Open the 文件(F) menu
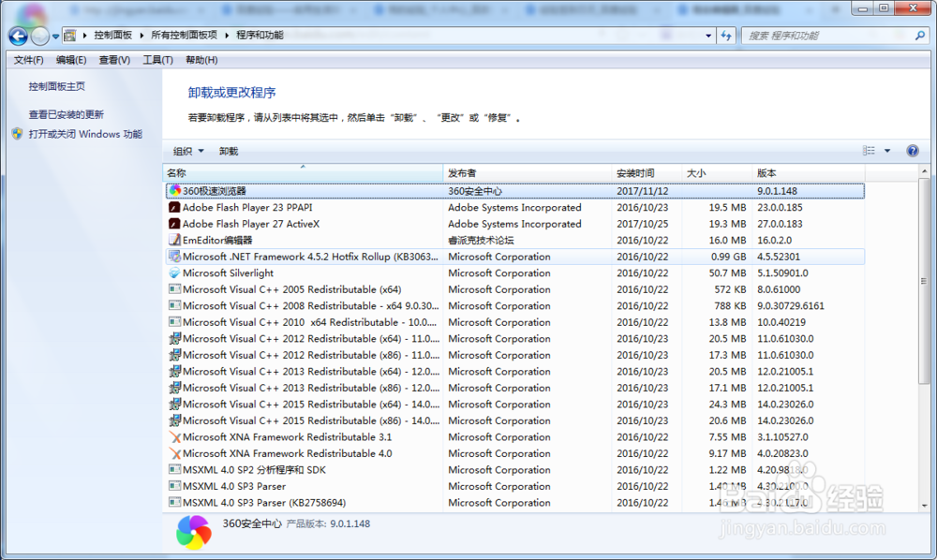 click(x=29, y=60)
